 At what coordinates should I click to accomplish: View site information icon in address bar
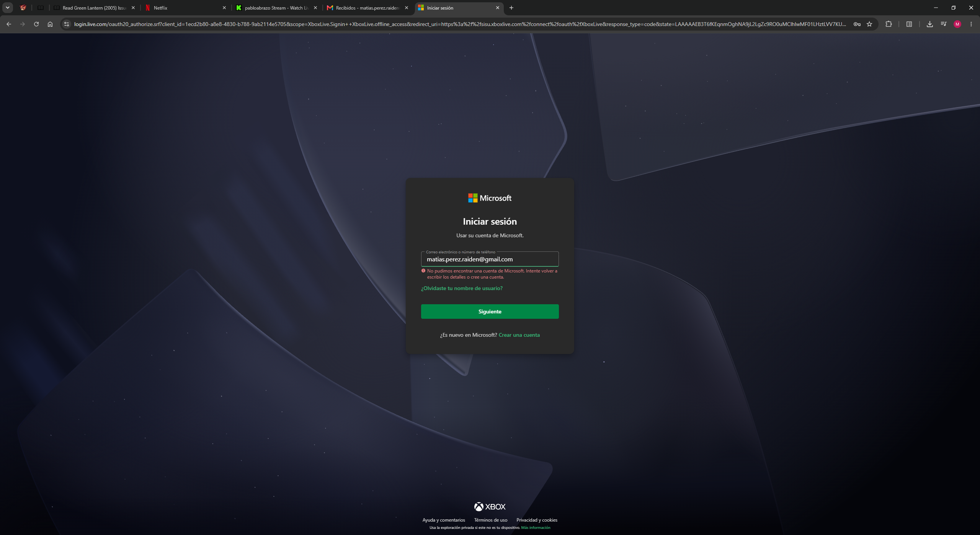coord(67,24)
